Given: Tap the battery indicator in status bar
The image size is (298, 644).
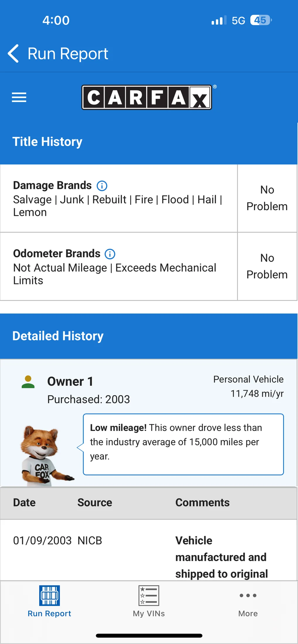Looking at the screenshot, I should tap(261, 20).
